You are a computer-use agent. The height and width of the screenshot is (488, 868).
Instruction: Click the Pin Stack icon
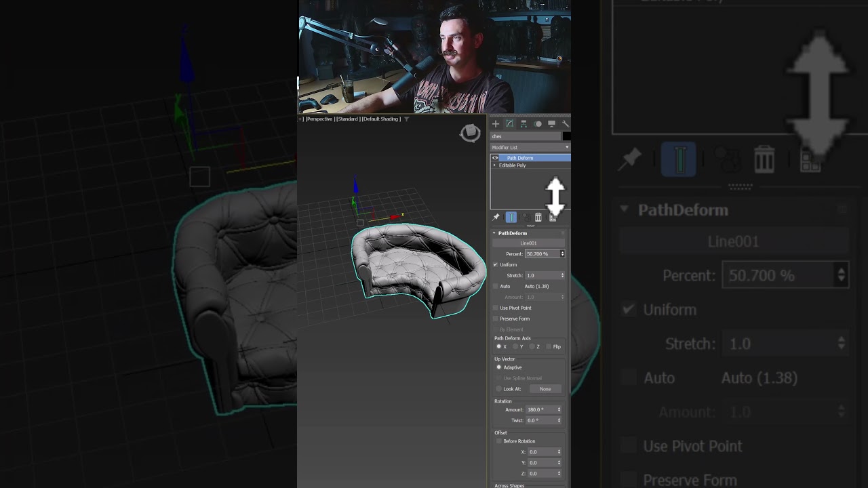[496, 217]
